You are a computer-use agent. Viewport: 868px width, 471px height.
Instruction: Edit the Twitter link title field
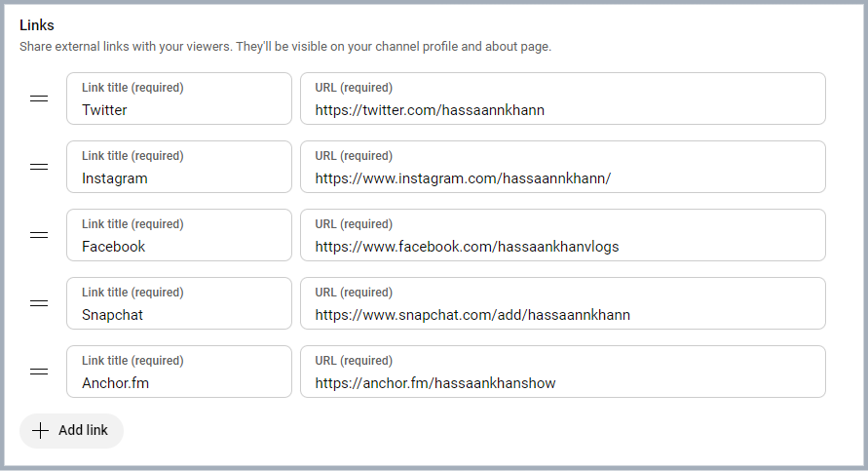click(179, 98)
